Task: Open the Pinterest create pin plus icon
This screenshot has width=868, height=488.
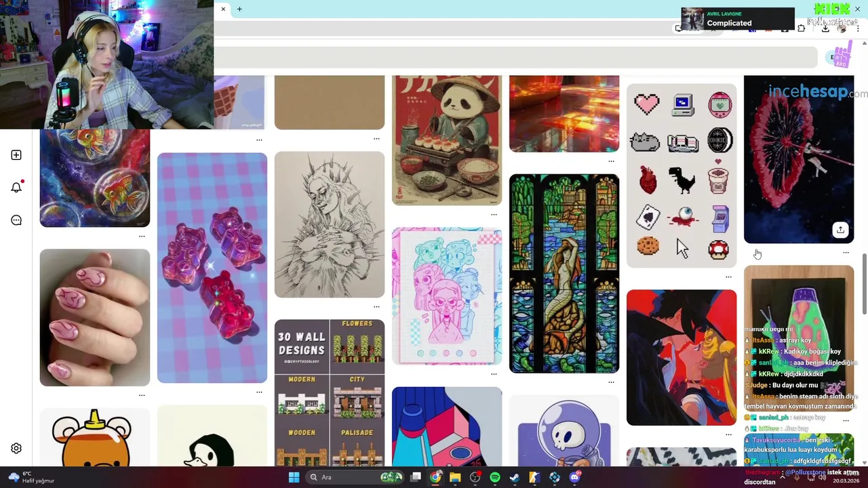Action: coord(16,155)
